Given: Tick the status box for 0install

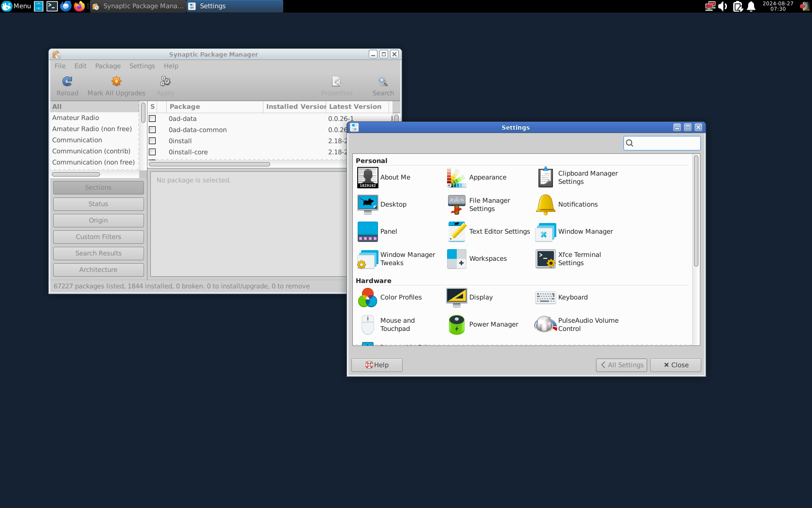Looking at the screenshot, I should 152,141.
